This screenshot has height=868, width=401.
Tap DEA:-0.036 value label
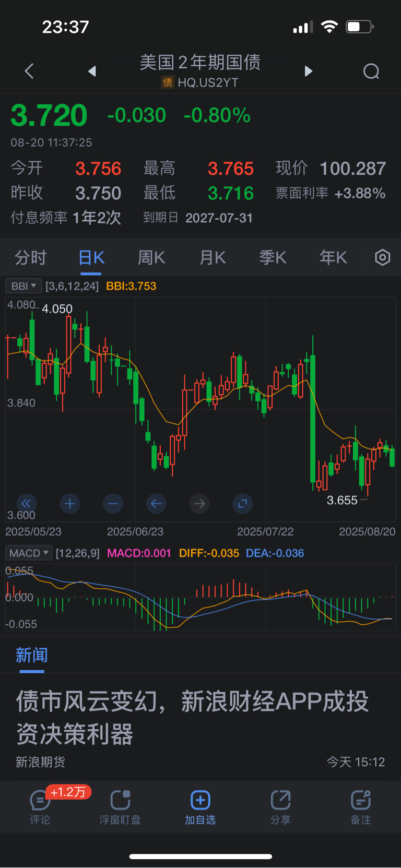click(275, 553)
